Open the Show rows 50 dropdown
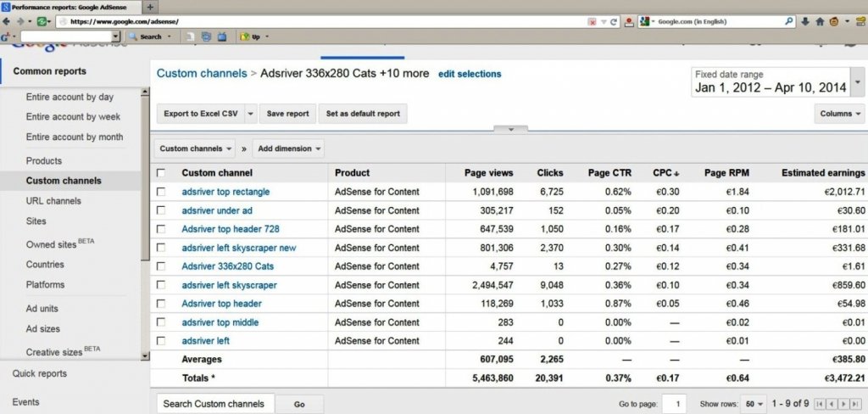This screenshot has height=414, width=868. [753, 404]
